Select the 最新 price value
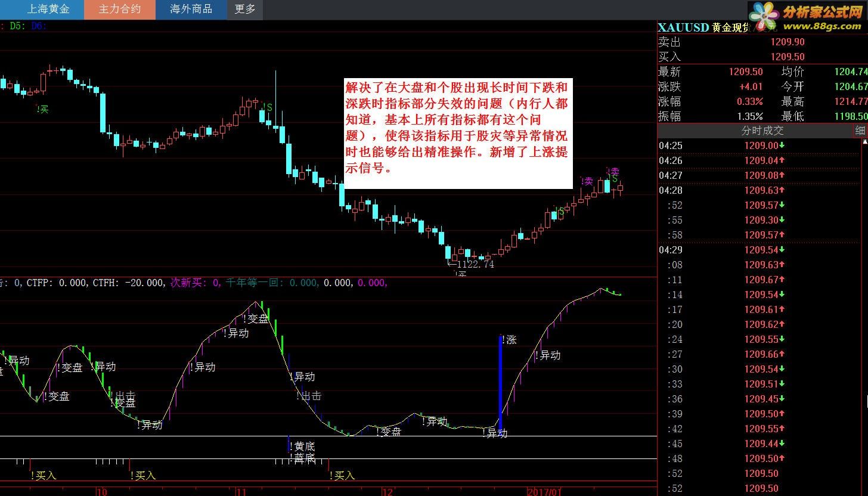 point(745,72)
